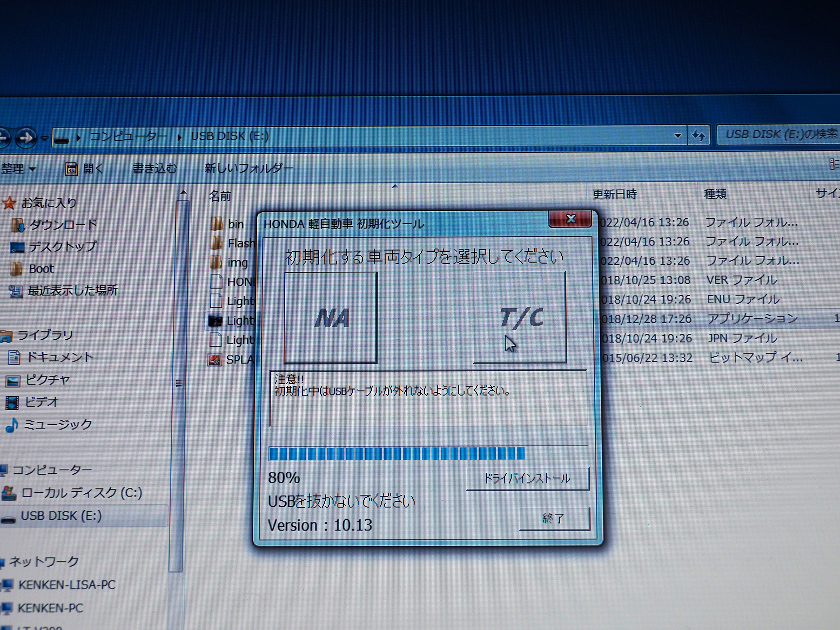Click the VER ファイル type cell

pos(742,280)
